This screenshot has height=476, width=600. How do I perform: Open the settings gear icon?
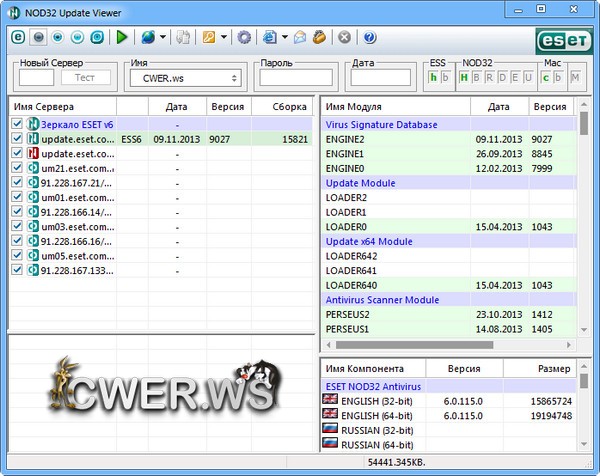tap(244, 37)
